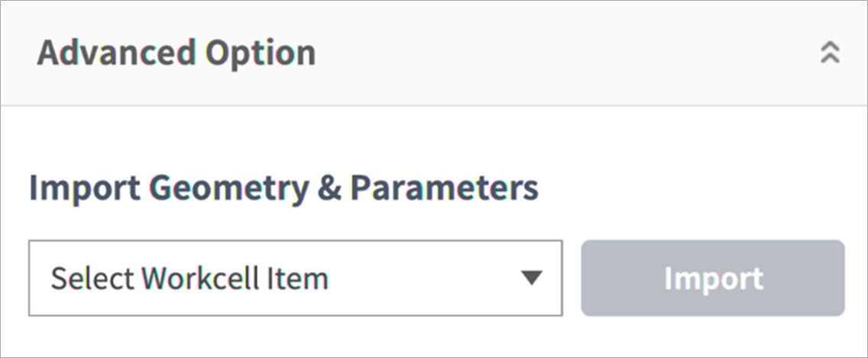Viewport: 868px width, 358px height.
Task: Click the 'Import' text on the gray button
Action: tap(713, 279)
